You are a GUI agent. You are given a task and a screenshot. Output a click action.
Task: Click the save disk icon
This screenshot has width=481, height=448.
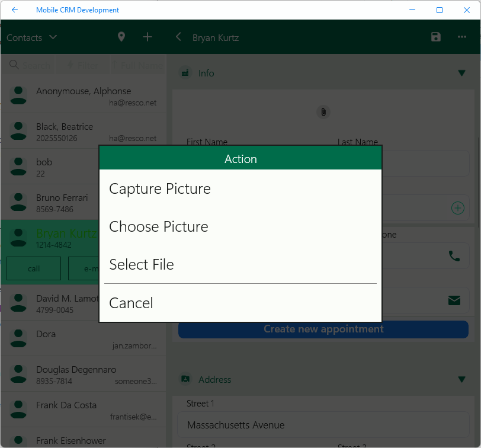point(436,37)
